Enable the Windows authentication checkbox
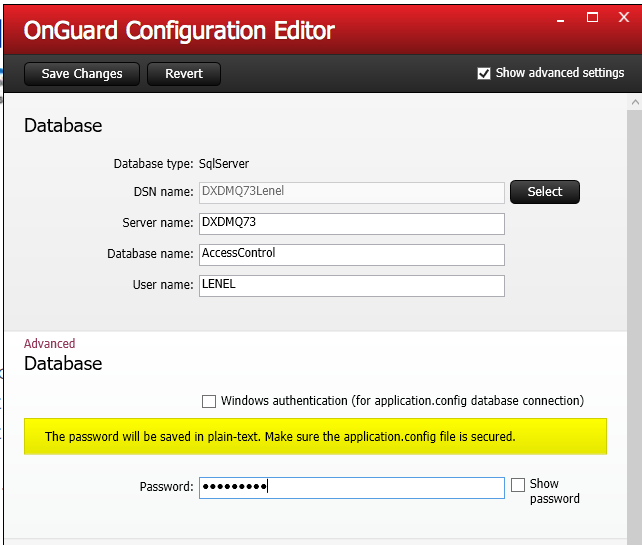 209,401
